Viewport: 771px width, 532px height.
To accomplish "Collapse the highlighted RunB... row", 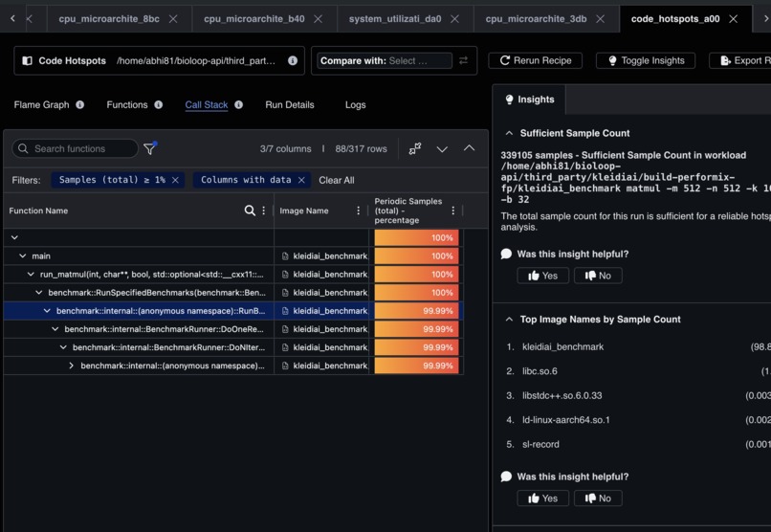I will (47, 311).
